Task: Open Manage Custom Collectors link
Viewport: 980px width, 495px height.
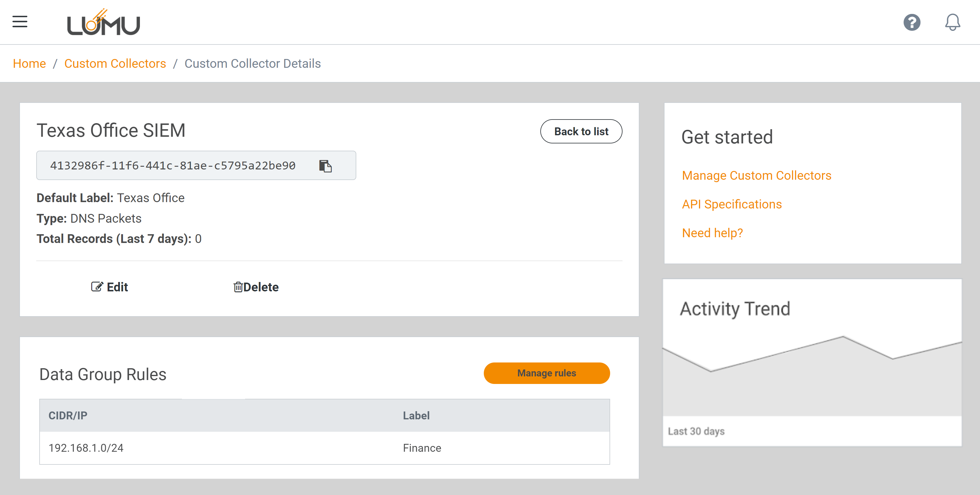Action: click(756, 175)
